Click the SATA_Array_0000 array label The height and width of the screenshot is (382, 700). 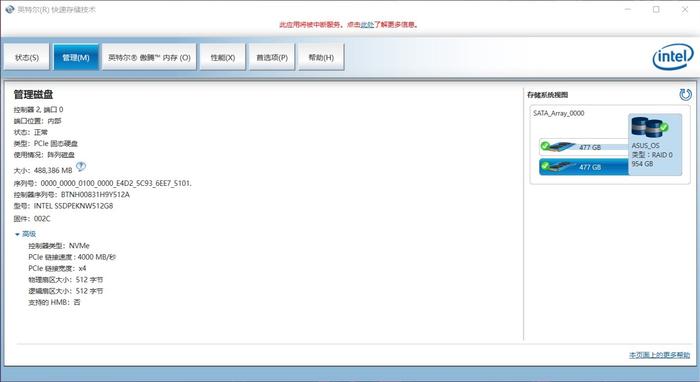pyautogui.click(x=558, y=113)
